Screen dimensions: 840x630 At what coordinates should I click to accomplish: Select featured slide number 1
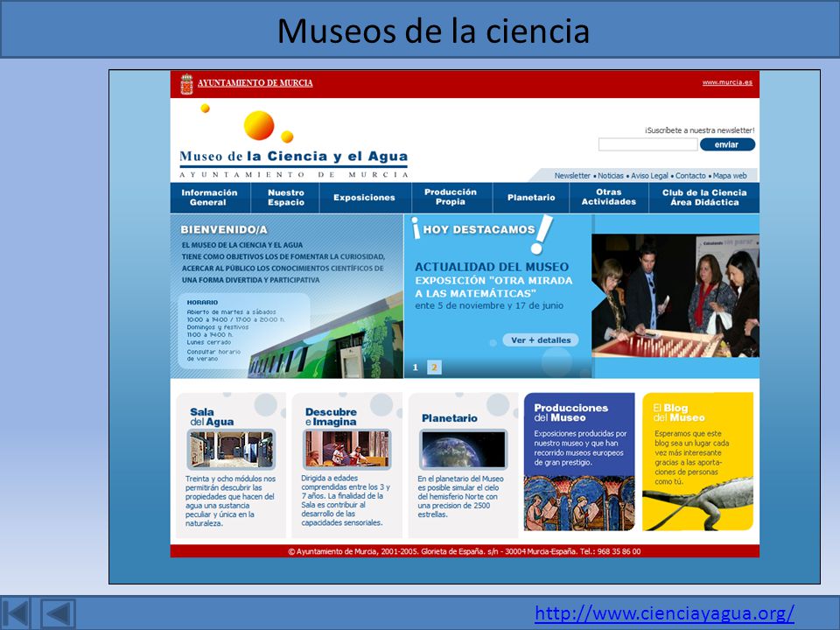(415, 367)
